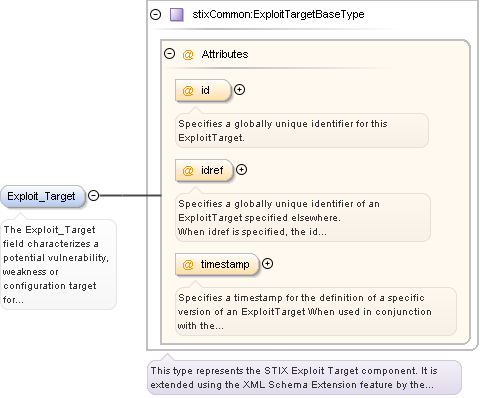
Task: Click the purple complex type square icon
Action: (177, 15)
